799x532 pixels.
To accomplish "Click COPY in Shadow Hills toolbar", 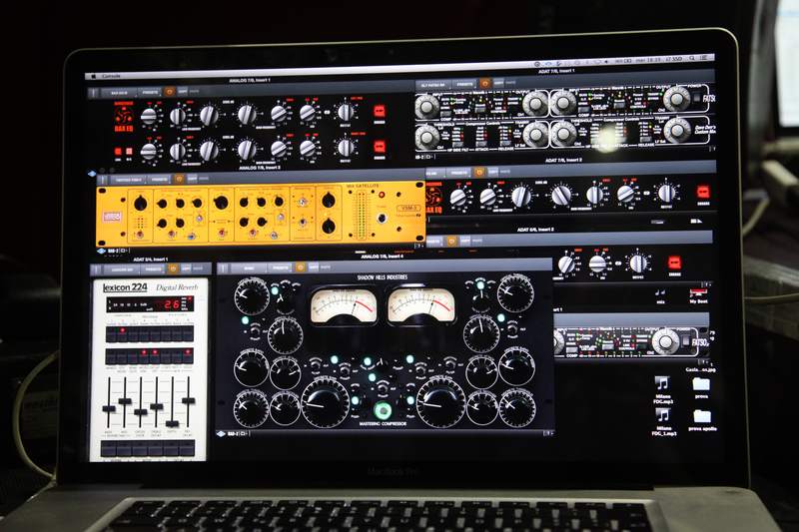I will (x=314, y=266).
